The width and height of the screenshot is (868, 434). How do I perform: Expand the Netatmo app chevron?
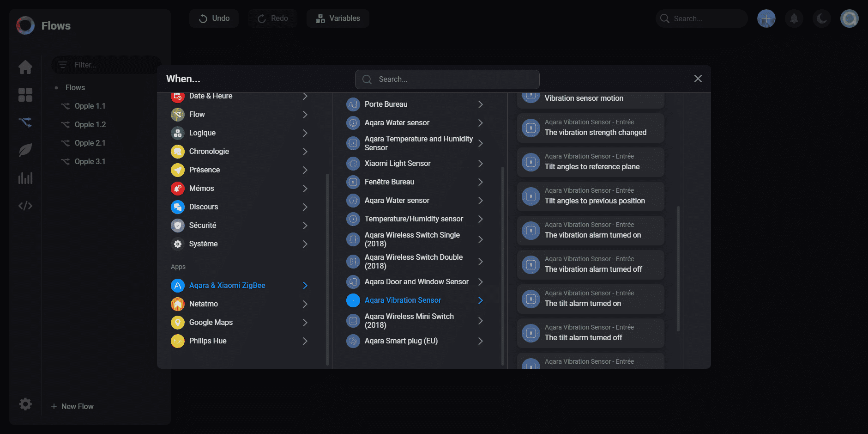click(x=305, y=304)
